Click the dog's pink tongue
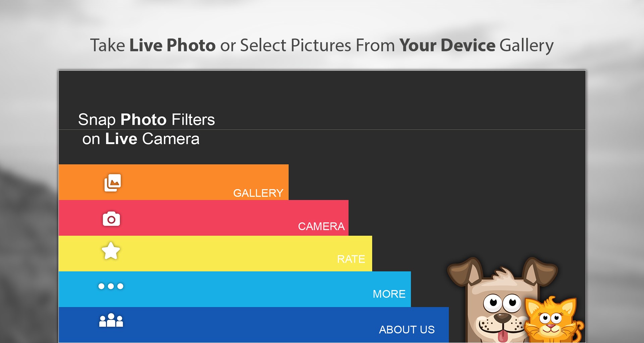 (x=502, y=336)
